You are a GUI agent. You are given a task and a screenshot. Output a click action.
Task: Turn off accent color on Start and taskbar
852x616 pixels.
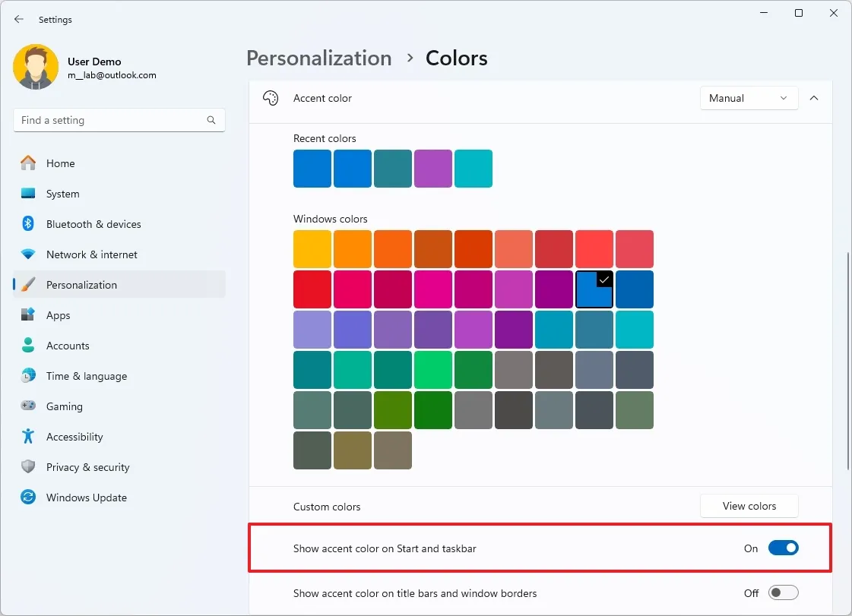click(x=783, y=548)
